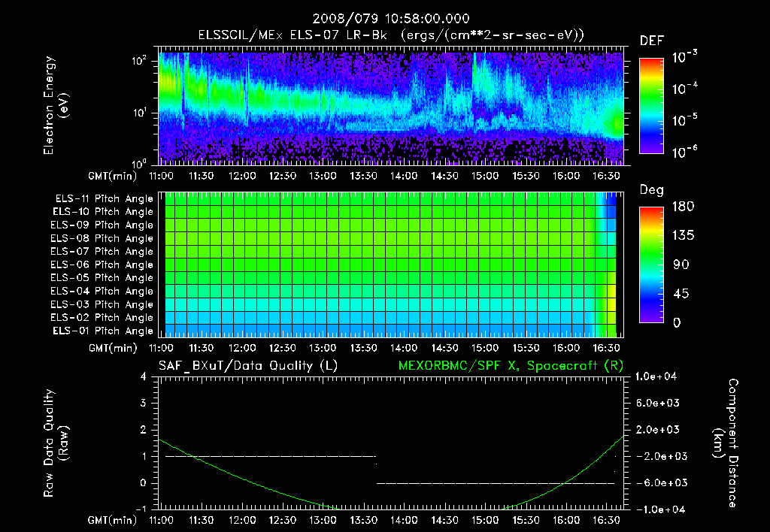Click the DEF label above the top color bar
This screenshot has width=770, height=532.
(652, 41)
